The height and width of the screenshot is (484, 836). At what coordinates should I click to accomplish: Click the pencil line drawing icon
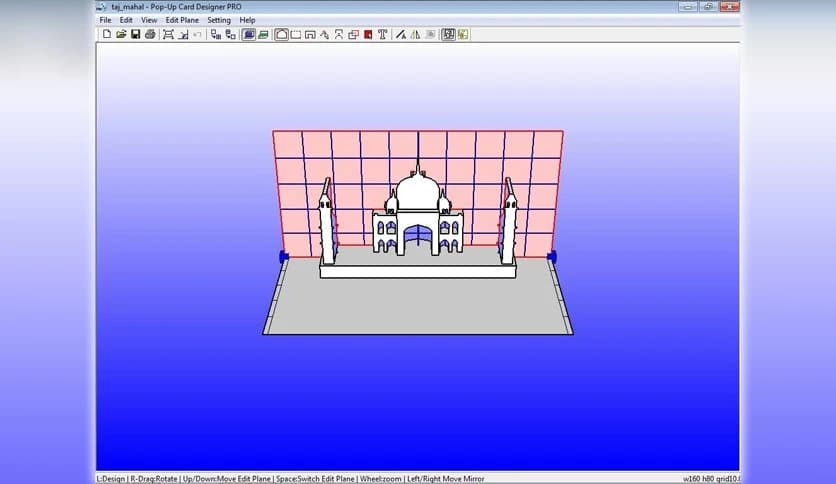pos(401,35)
